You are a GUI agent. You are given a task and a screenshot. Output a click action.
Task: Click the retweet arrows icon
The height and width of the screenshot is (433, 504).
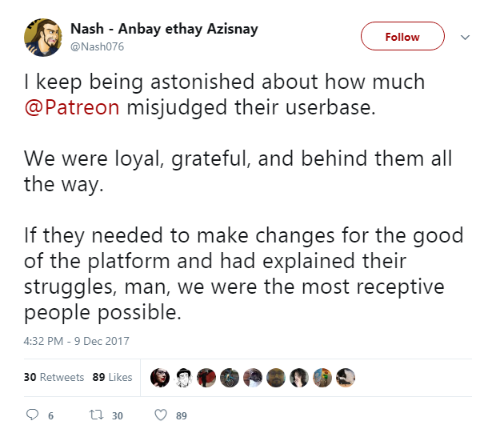pyautogui.click(x=97, y=415)
